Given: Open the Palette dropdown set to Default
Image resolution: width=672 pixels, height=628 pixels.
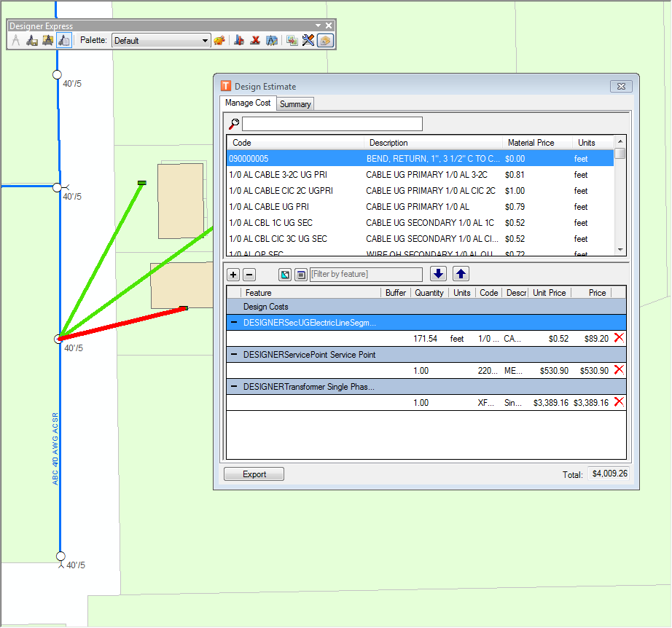Looking at the screenshot, I should 161,41.
